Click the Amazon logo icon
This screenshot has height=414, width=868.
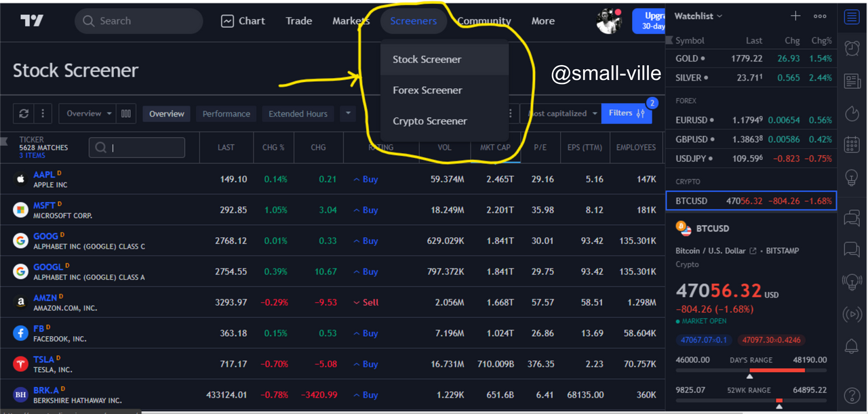(x=20, y=302)
